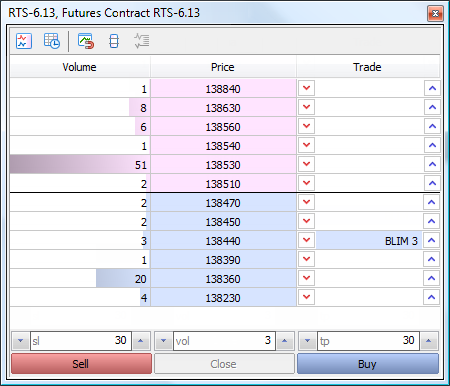
Task: Decrease the vol volume value
Action: tap(164, 341)
